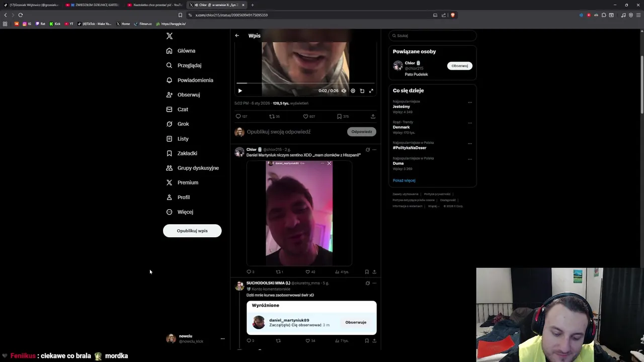The height and width of the screenshot is (362, 644).
Task: Share the SUCHODOLSKI MMA reply
Action: [x=374, y=341]
